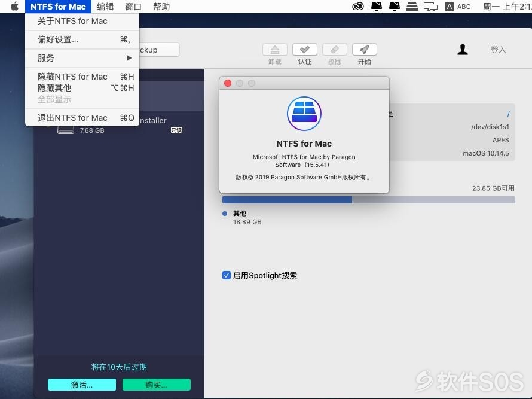Click the 7.68 GB disk drive icon
The image size is (532, 399).
pyautogui.click(x=66, y=130)
